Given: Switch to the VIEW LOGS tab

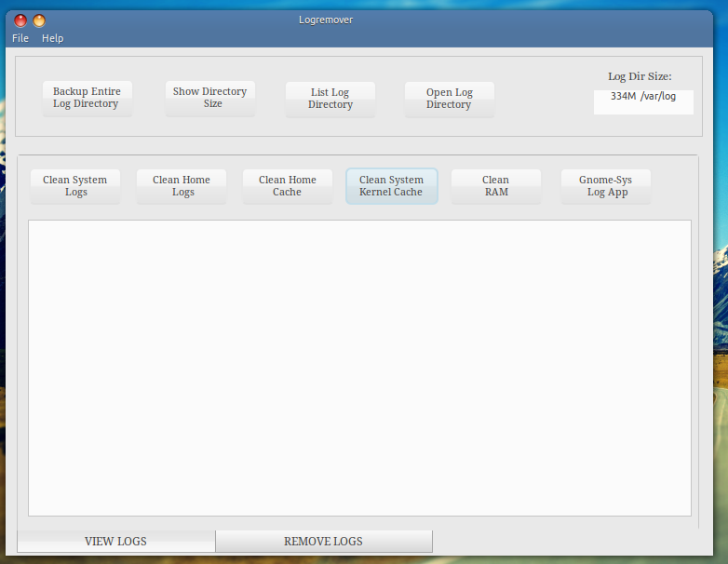Looking at the screenshot, I should point(116,542).
